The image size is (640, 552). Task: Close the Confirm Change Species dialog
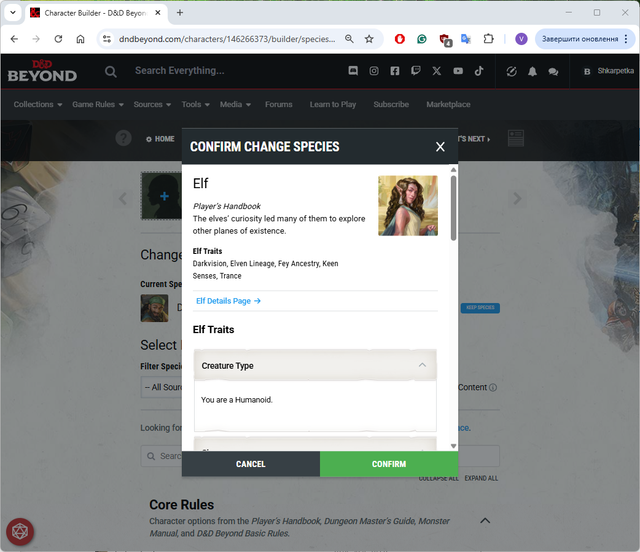[x=440, y=147]
